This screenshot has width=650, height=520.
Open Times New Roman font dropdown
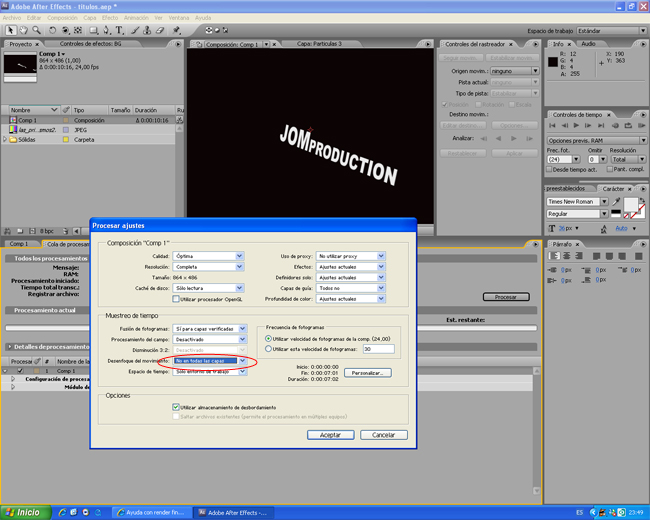pyautogui.click(x=577, y=202)
